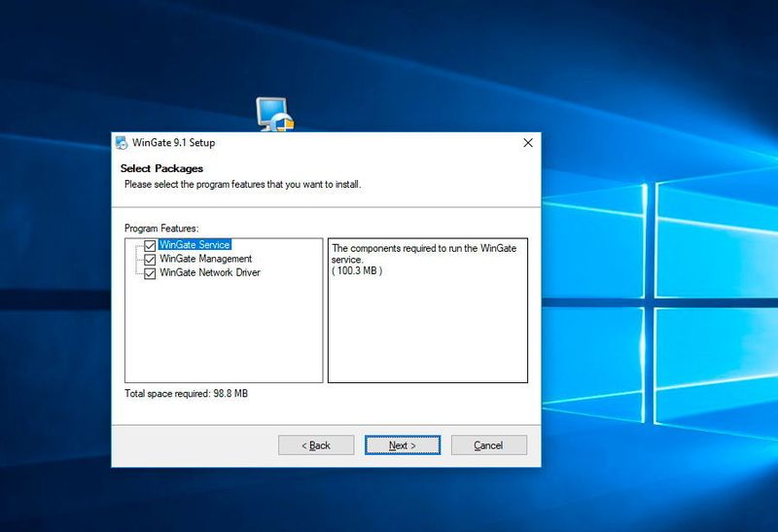
Task: Uncheck the WinGate Service checkbox
Action: pyautogui.click(x=150, y=246)
